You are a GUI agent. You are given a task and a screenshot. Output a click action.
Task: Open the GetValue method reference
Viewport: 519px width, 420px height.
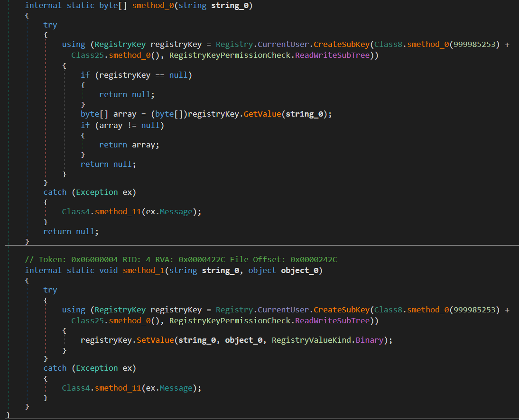coord(262,114)
